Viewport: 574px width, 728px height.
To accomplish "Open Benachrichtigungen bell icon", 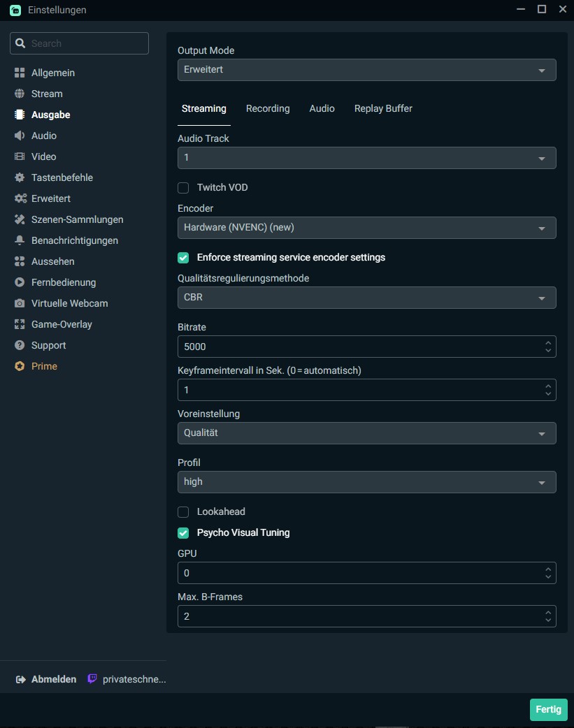I will [x=20, y=240].
